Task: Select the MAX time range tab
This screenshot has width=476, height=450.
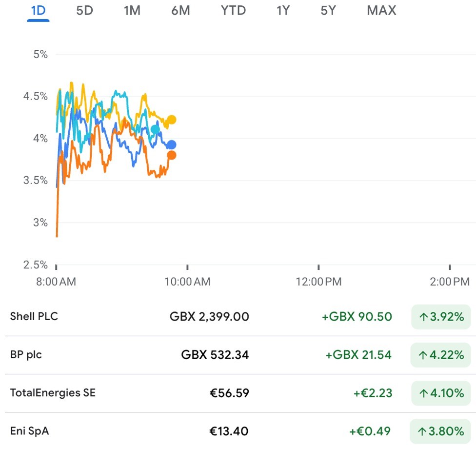Action: click(x=381, y=11)
